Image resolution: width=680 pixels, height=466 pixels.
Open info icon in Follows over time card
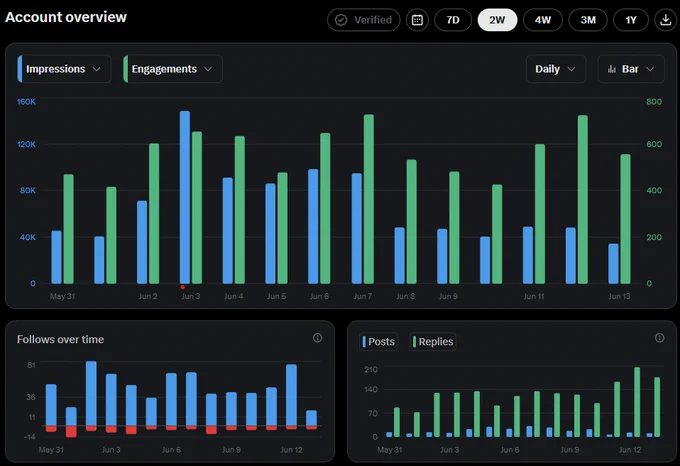[317, 338]
